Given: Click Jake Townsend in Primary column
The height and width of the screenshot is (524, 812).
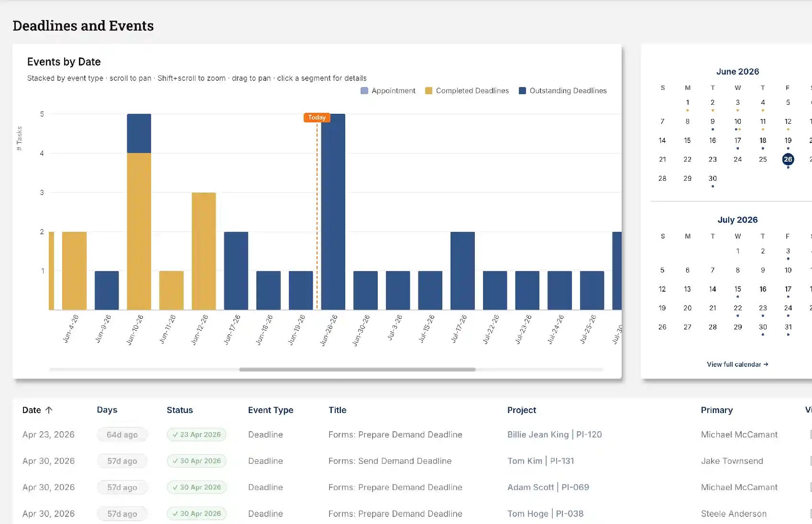Looking at the screenshot, I should 732,461.
